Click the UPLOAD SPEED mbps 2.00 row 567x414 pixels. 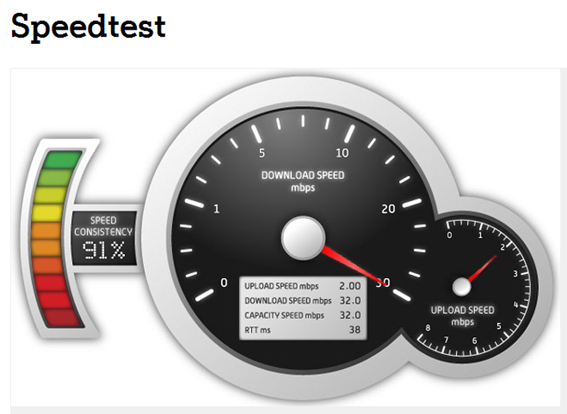303,286
